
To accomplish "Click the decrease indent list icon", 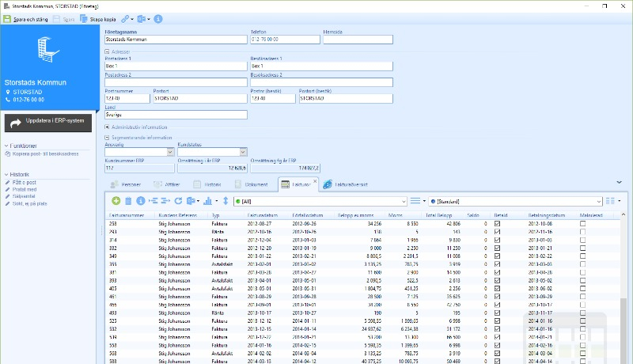I will coord(153,201).
